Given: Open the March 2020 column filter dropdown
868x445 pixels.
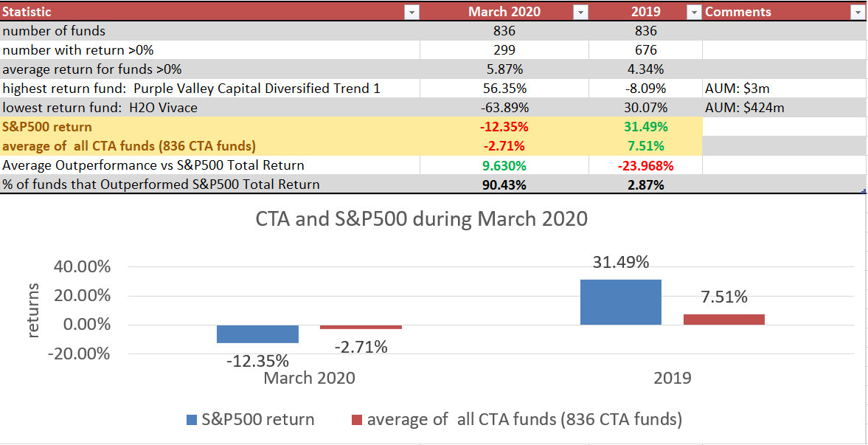Looking at the screenshot, I should [580, 13].
